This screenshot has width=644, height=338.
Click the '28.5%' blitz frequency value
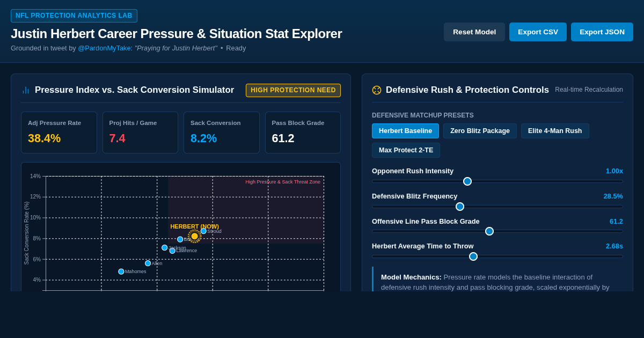(613, 196)
